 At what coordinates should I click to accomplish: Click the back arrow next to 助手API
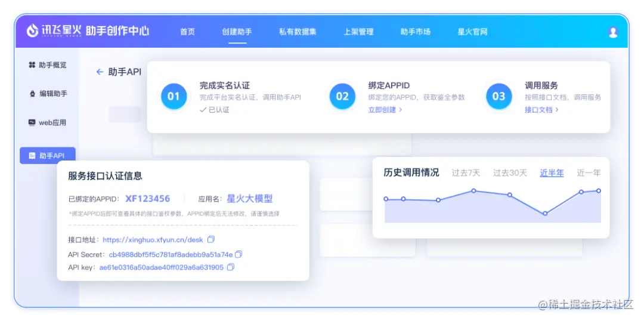[100, 72]
